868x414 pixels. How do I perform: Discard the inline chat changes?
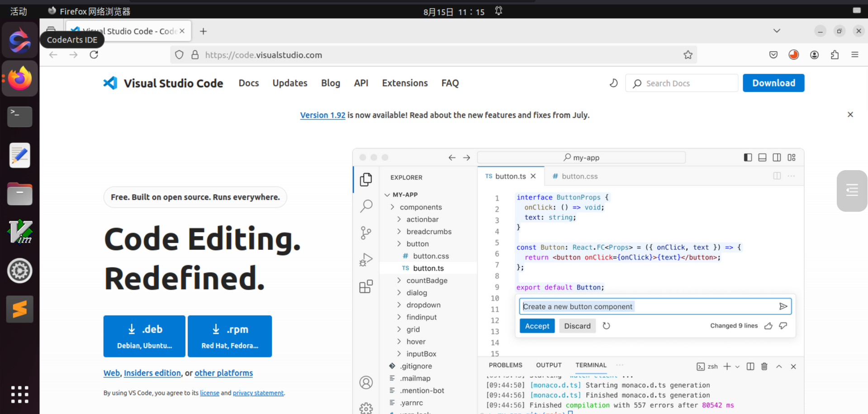click(x=577, y=326)
